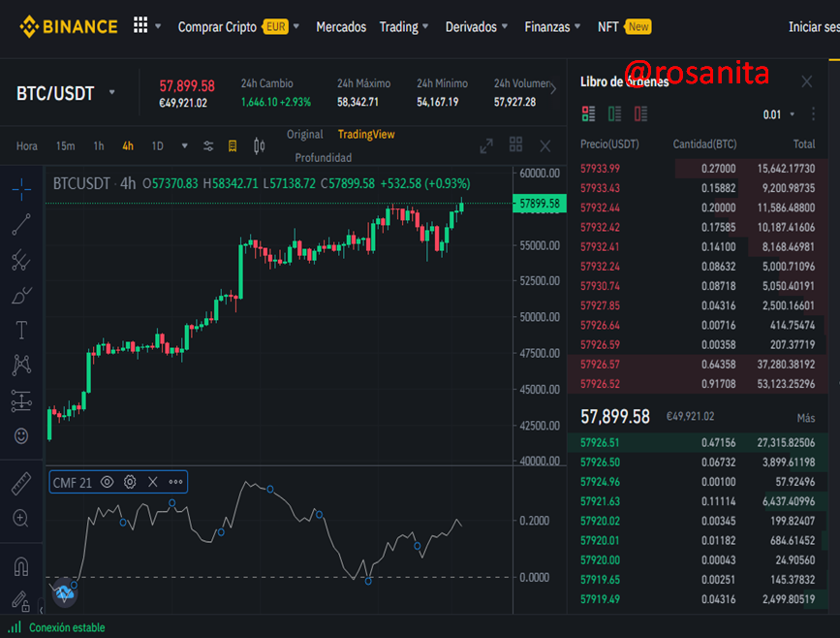Expand the apps grid dropdown arrow

(x=158, y=26)
